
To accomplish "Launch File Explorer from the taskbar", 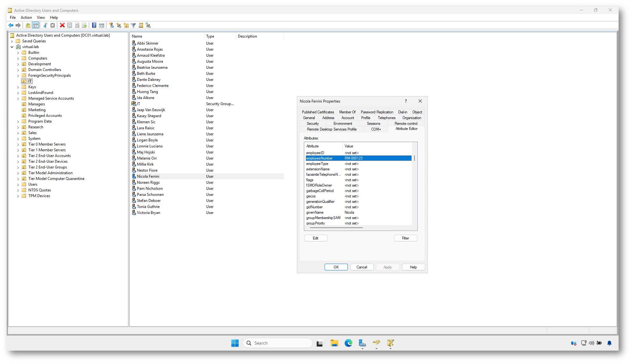I will [334, 343].
